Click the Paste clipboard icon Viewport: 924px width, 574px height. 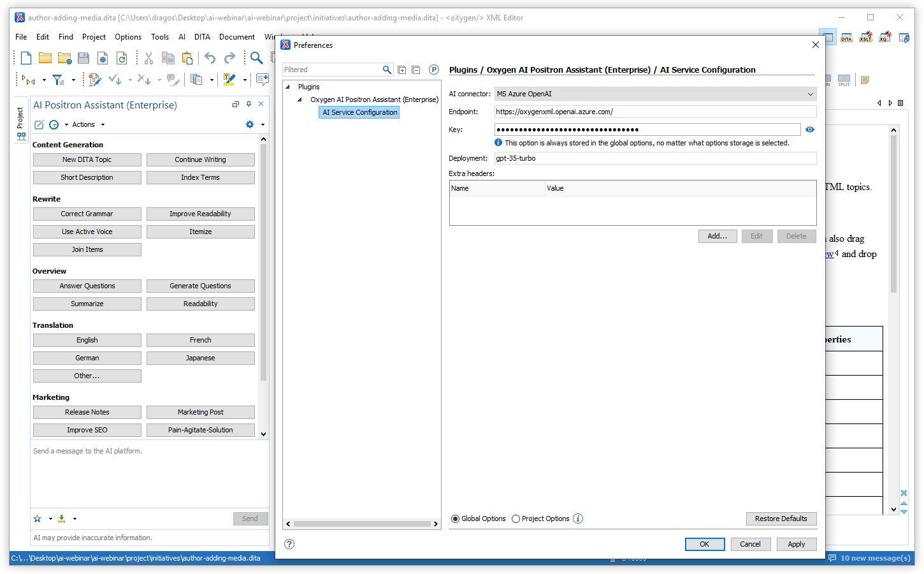[x=187, y=58]
